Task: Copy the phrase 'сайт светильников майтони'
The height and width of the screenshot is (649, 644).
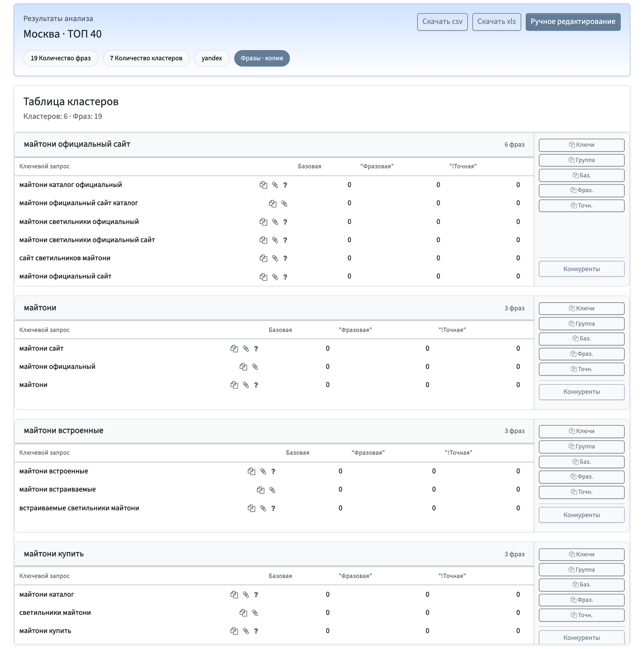Action: click(x=263, y=258)
